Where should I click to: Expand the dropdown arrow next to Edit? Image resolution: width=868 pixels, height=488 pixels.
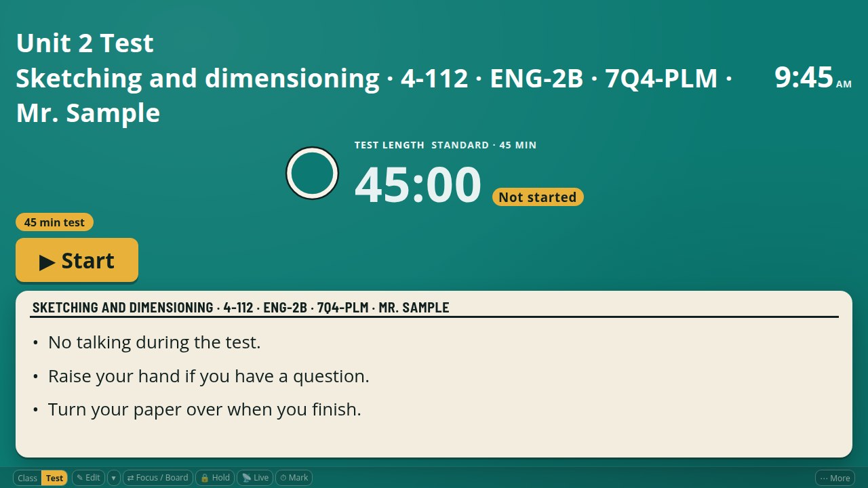click(114, 478)
